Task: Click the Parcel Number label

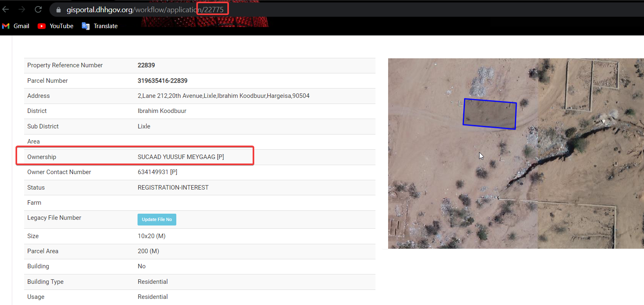Action: click(x=47, y=81)
